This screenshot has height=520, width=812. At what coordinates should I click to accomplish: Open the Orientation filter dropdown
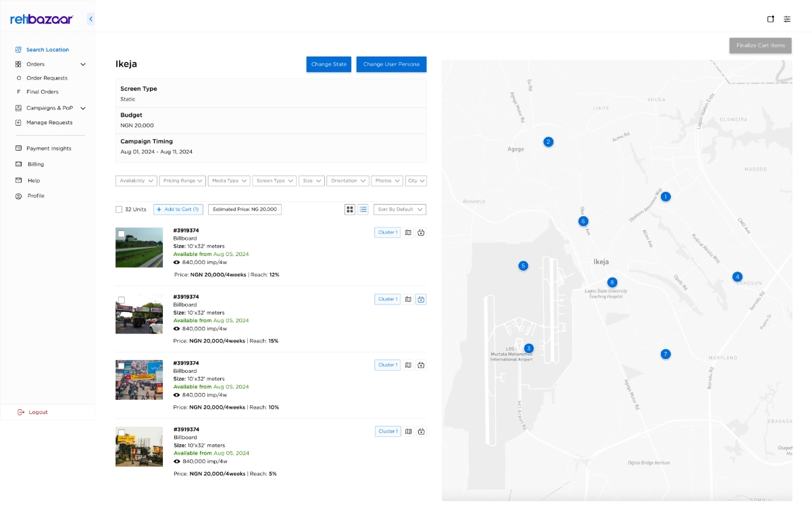348,181
